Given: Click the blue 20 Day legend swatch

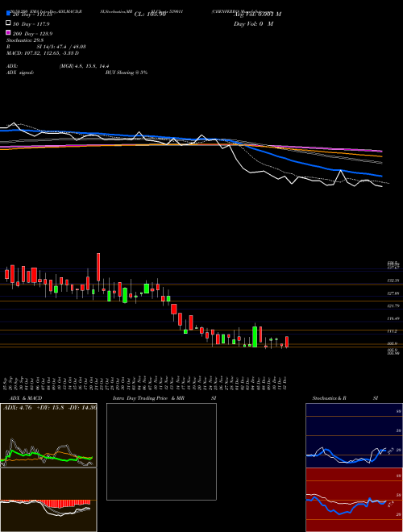Looking at the screenshot, I should pos(8,14).
